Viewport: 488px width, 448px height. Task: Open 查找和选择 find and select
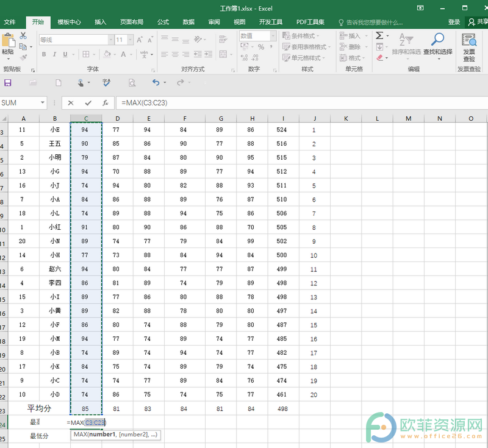point(437,46)
